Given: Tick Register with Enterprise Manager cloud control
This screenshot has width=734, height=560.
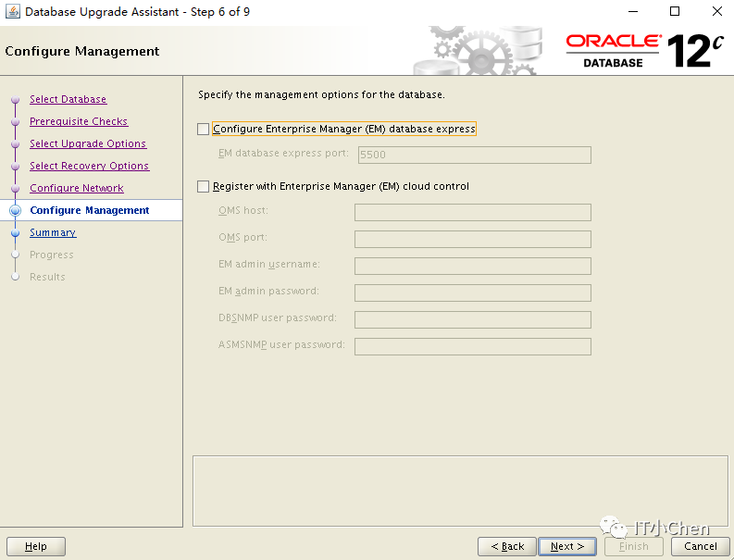Looking at the screenshot, I should pyautogui.click(x=203, y=186).
